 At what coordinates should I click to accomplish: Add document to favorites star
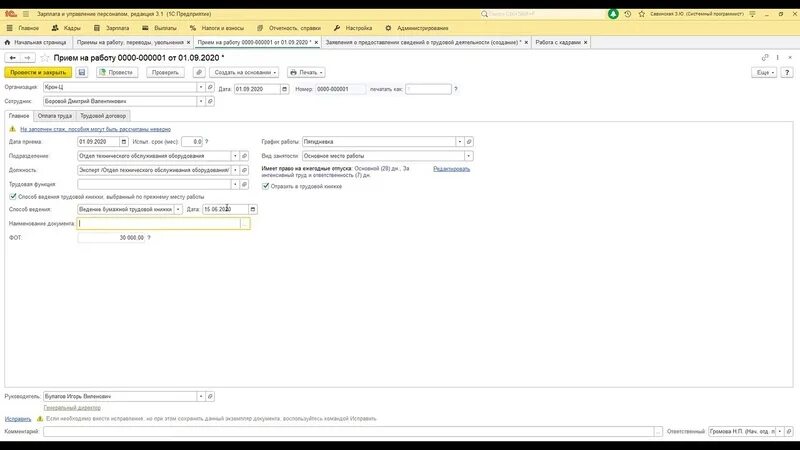point(45,58)
